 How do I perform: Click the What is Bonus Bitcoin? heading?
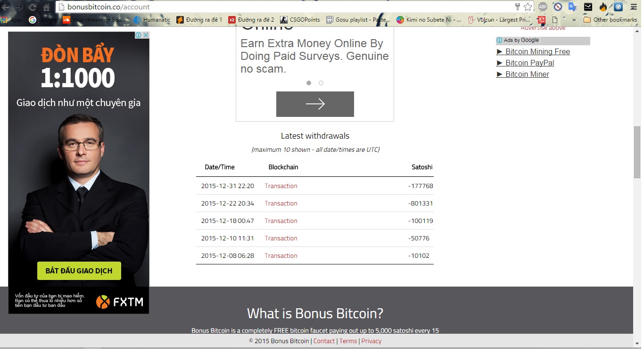[315, 313]
